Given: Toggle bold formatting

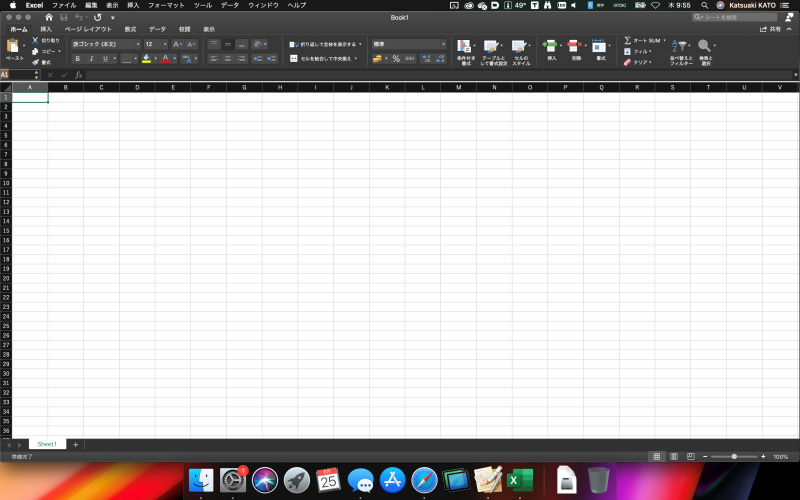Looking at the screenshot, I should click(x=78, y=59).
